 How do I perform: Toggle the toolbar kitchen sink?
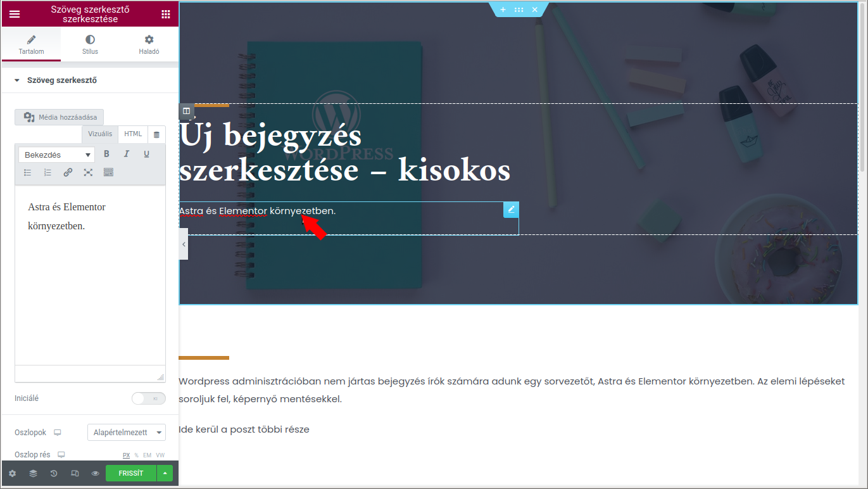(108, 172)
